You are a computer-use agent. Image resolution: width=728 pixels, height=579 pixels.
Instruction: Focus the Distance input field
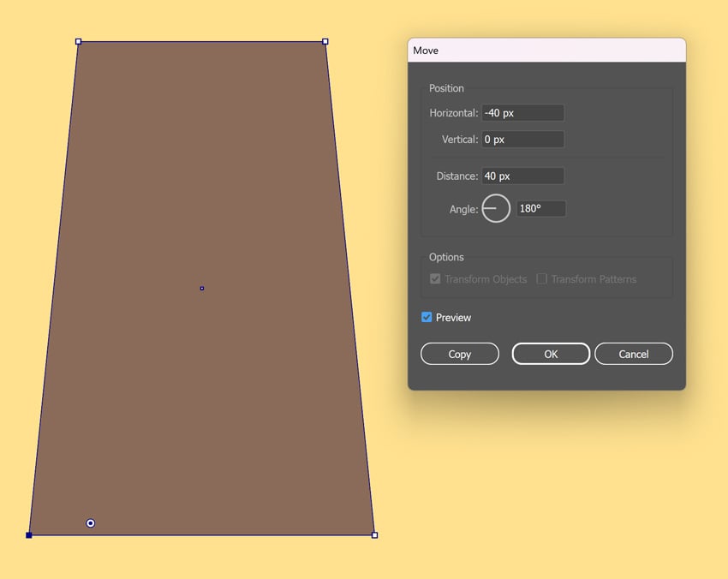(x=522, y=176)
